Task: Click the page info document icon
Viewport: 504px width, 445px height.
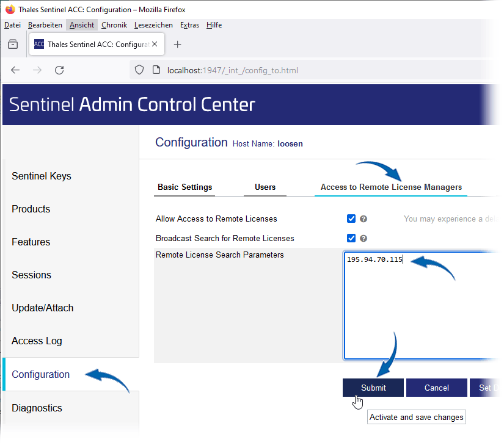Action: (x=156, y=70)
